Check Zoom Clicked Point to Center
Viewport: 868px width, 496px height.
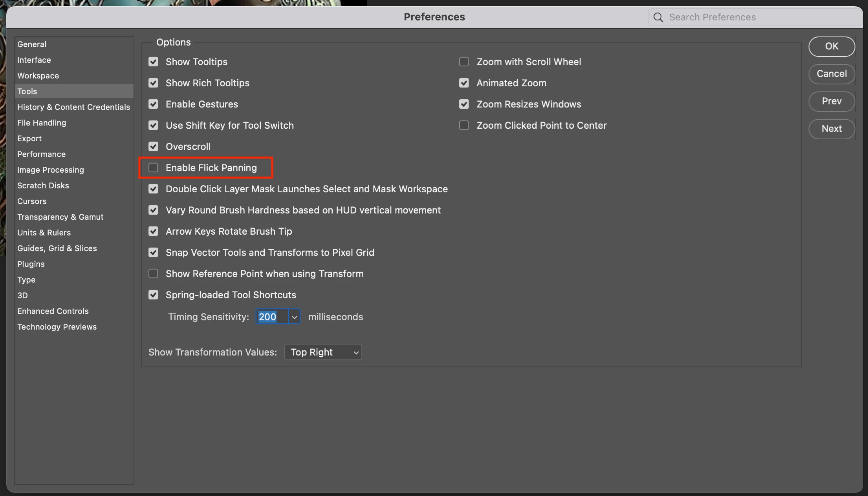tap(464, 125)
